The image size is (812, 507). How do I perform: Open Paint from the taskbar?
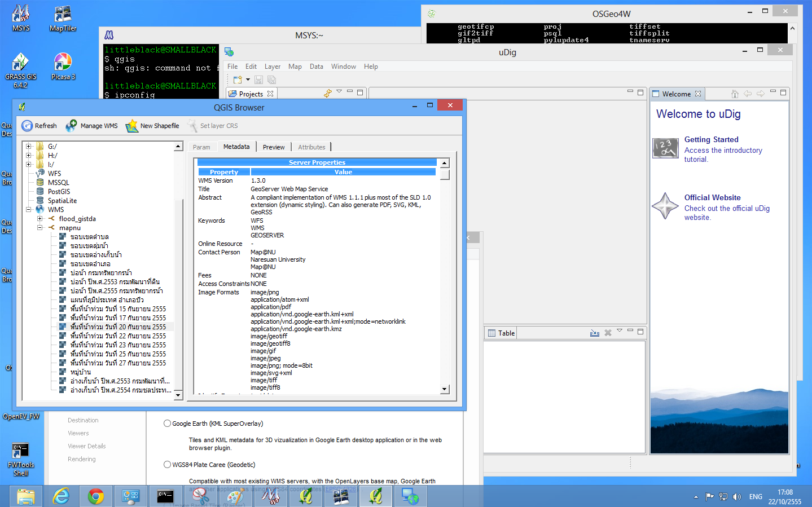pyautogui.click(x=236, y=496)
